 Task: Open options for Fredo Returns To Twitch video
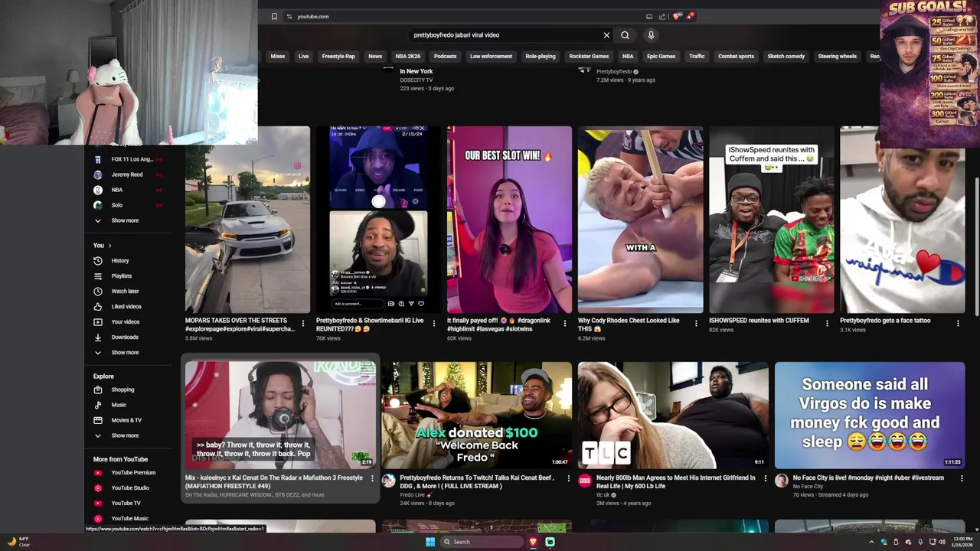(x=569, y=478)
